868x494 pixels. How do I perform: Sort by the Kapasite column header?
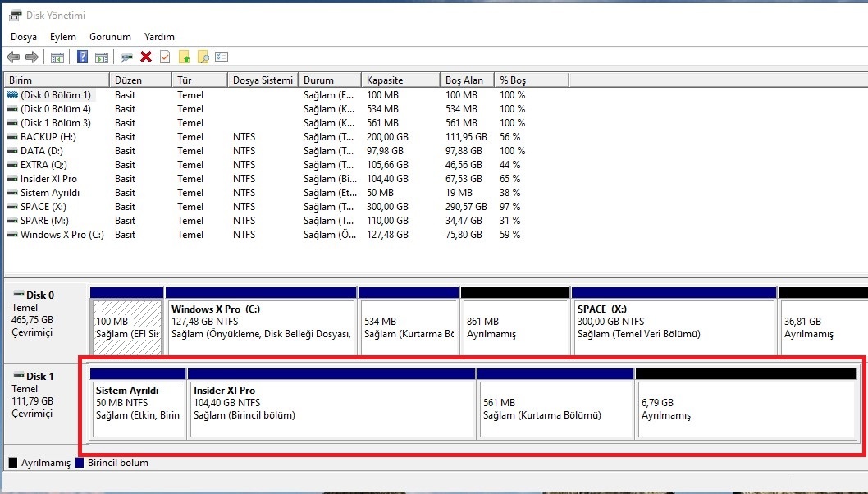pyautogui.click(x=400, y=80)
